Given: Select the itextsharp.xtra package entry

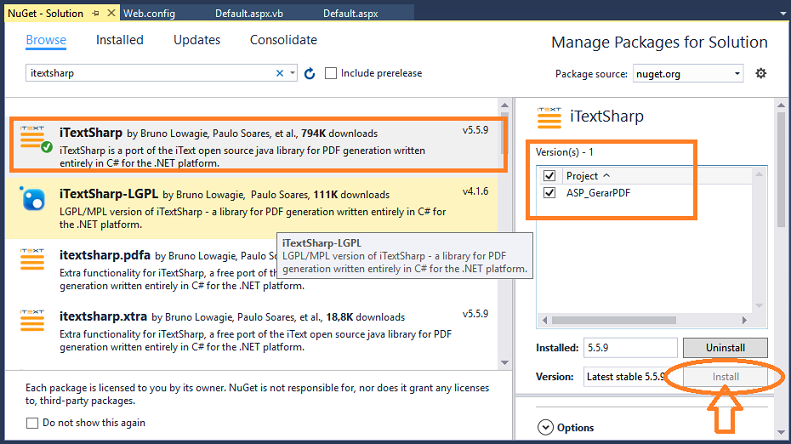Looking at the screenshot, I should 251,331.
